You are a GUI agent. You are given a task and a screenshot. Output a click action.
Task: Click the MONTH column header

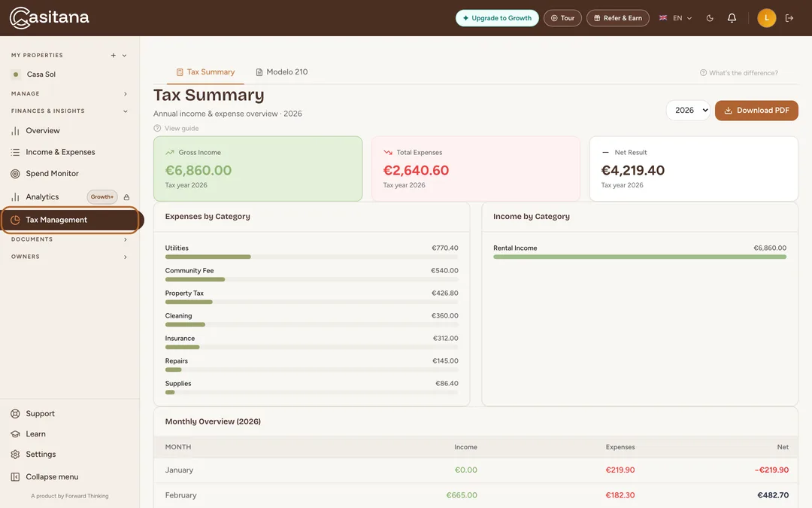(178, 447)
